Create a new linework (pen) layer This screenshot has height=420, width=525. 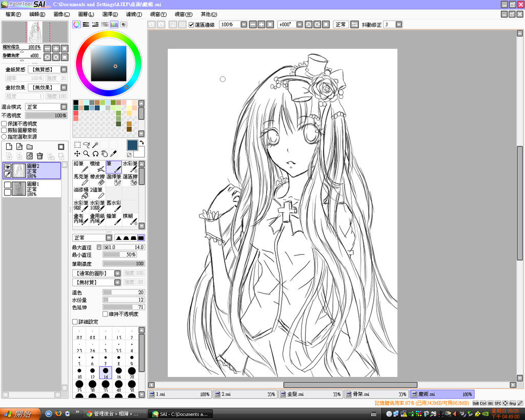point(19,147)
